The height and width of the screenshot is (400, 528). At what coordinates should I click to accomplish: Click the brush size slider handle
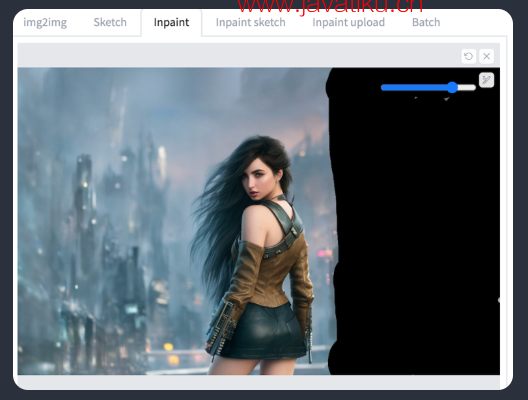click(x=453, y=88)
